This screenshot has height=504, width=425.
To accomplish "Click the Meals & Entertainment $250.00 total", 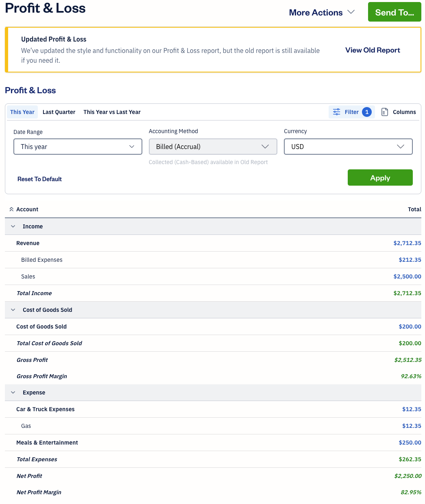I will point(410,443).
